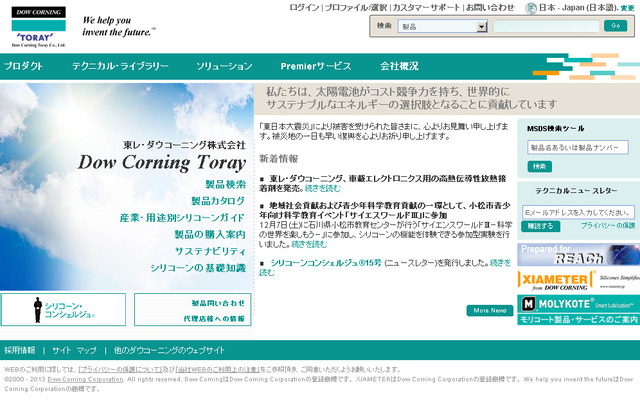
Task: Click the 新着情報 heading
Action: 279,158
